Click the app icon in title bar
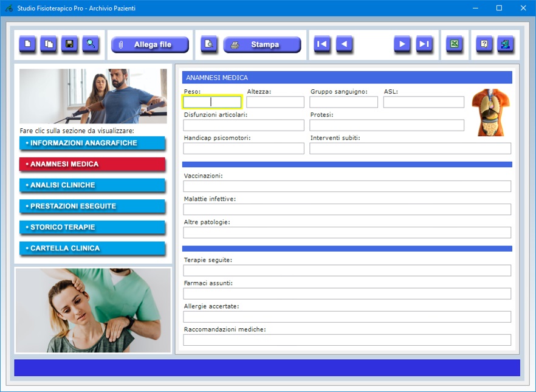536x392 pixels. (9, 8)
